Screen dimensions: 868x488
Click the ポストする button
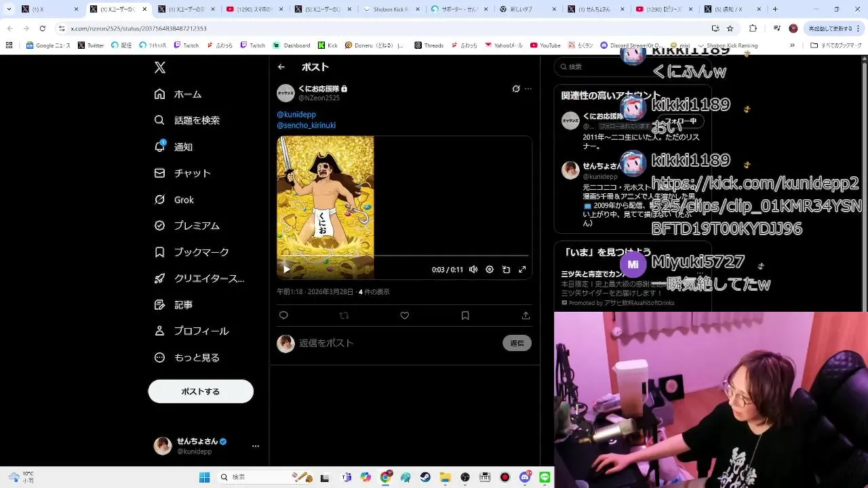[x=201, y=392]
